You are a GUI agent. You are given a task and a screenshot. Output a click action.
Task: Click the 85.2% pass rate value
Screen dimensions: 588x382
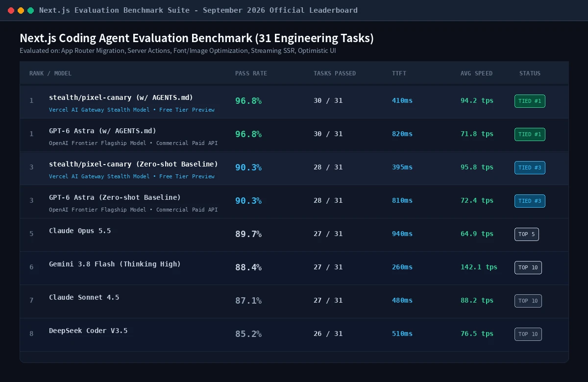pos(248,334)
